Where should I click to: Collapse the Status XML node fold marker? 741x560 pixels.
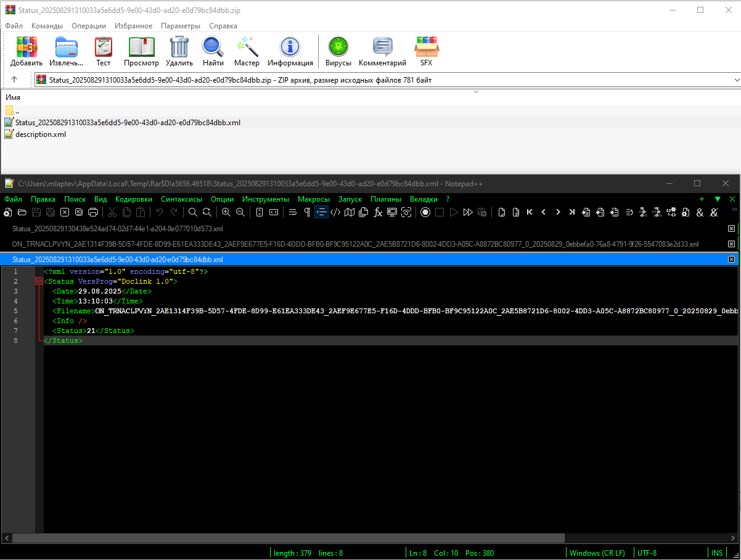tap(39, 281)
